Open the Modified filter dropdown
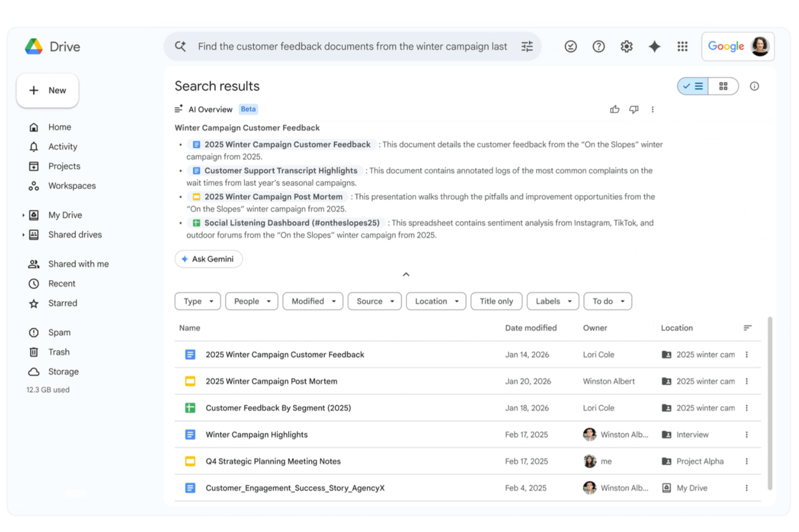Viewport: 799px width, 532px height. click(x=312, y=301)
